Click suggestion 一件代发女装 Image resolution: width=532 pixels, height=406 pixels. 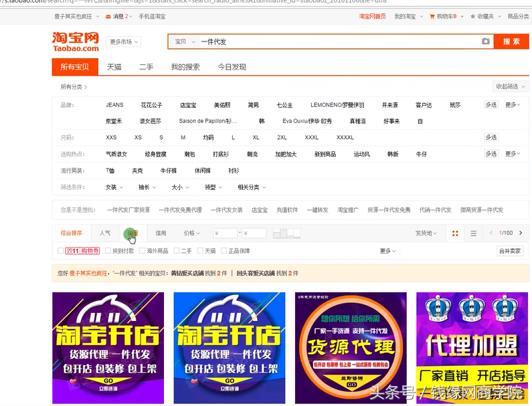[x=226, y=210]
